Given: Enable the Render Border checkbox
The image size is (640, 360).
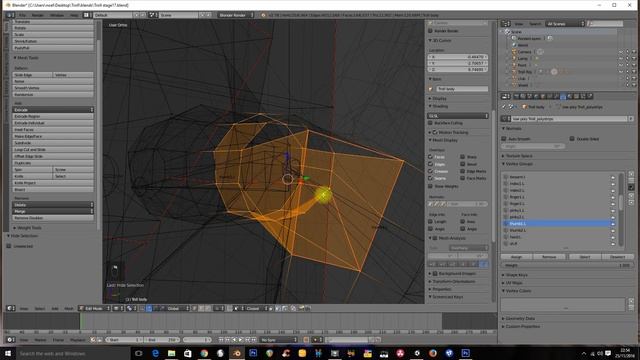Looking at the screenshot, I should click(x=430, y=31).
